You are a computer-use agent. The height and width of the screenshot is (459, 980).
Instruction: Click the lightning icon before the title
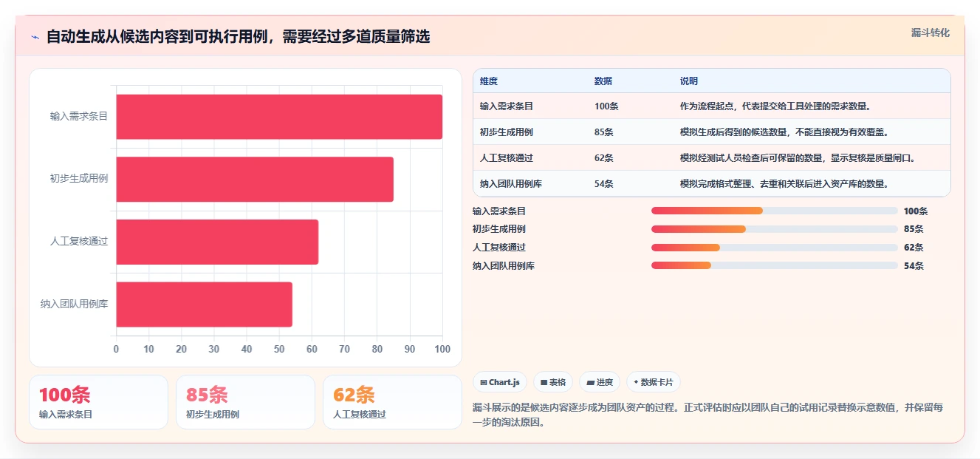[x=35, y=37]
